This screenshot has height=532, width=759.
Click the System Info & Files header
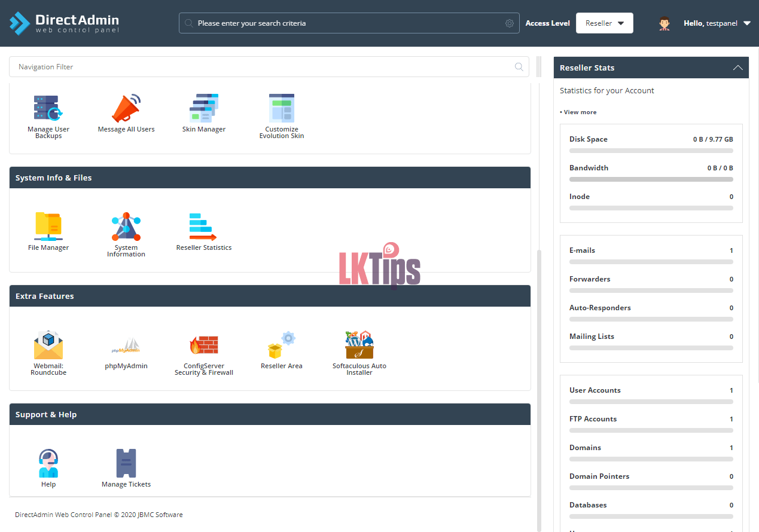coord(270,178)
